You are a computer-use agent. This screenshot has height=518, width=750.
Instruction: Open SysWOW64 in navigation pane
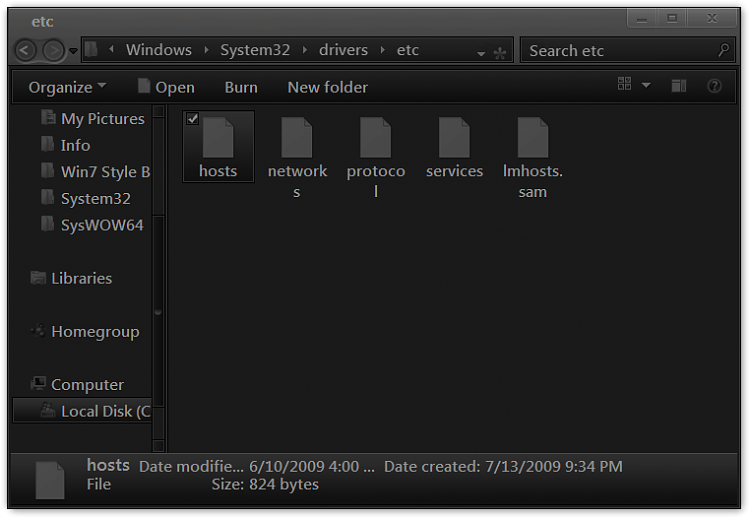[x=92, y=225]
